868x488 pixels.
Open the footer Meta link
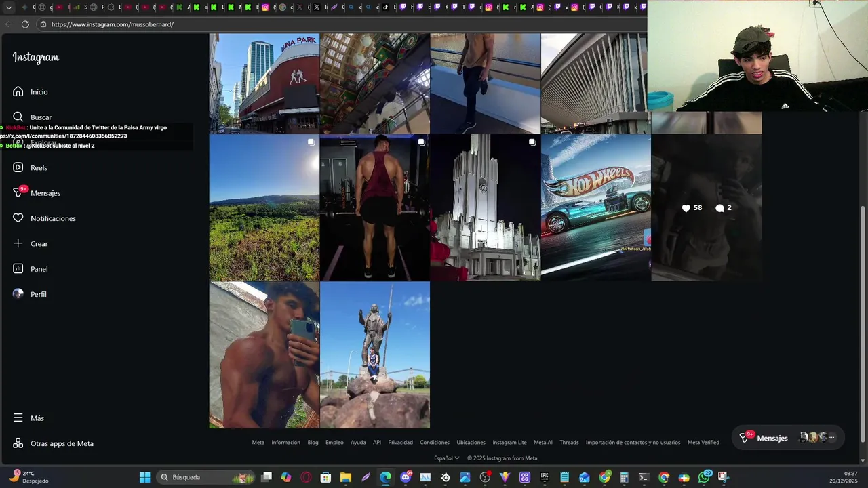(x=258, y=443)
